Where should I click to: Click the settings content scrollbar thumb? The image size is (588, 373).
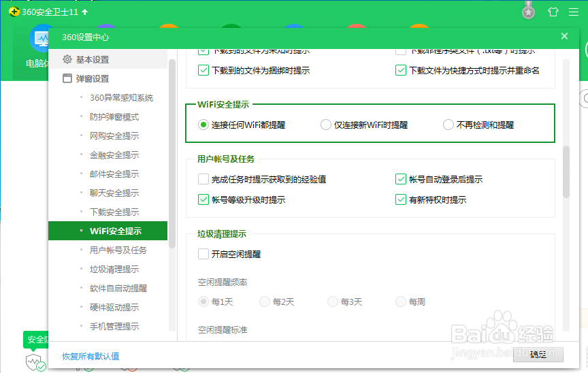coord(566,172)
